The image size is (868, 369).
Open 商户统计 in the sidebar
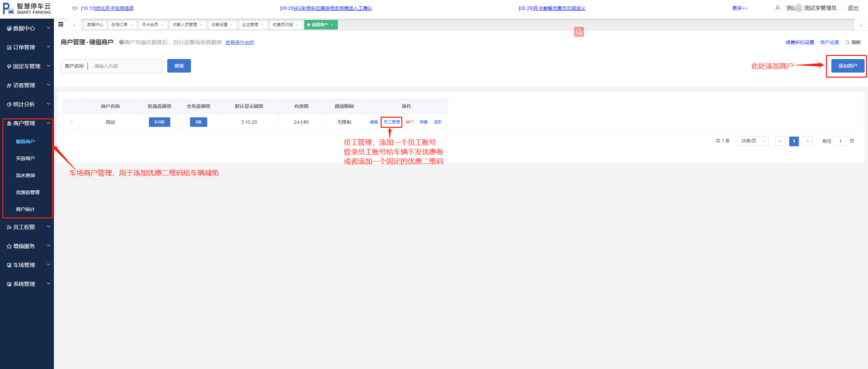pos(25,209)
